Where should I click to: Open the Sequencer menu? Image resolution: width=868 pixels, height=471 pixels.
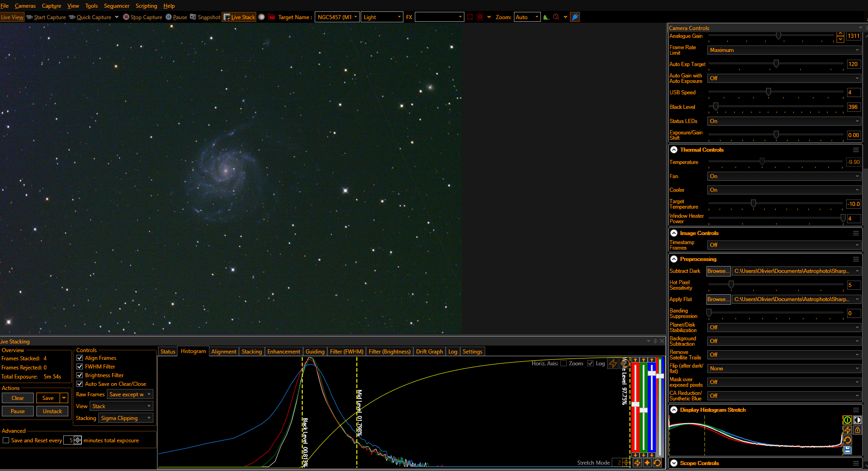(x=117, y=6)
